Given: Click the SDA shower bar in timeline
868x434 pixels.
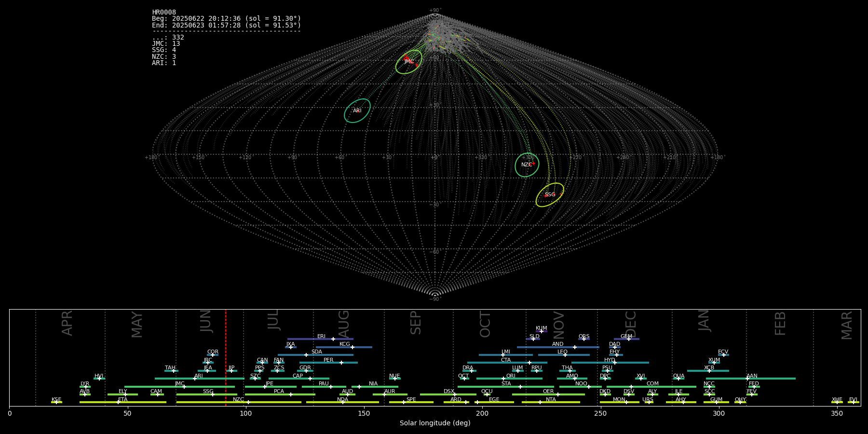Looking at the screenshot, I should coord(315,355).
